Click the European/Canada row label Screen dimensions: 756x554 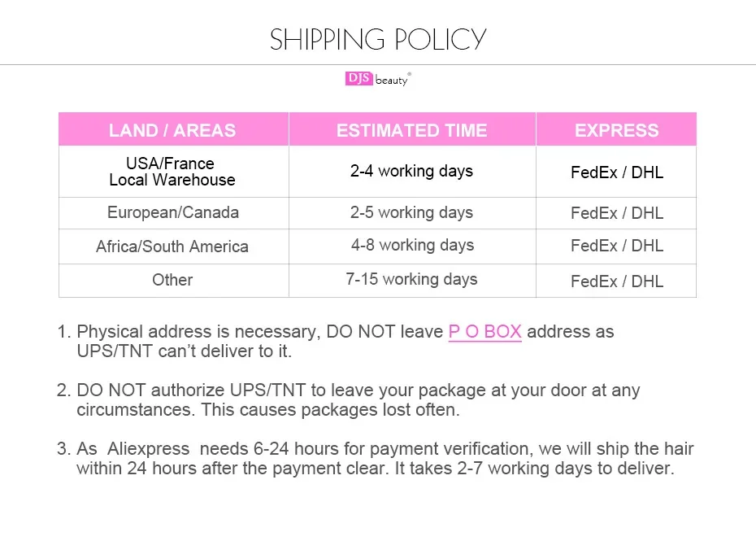pos(173,213)
